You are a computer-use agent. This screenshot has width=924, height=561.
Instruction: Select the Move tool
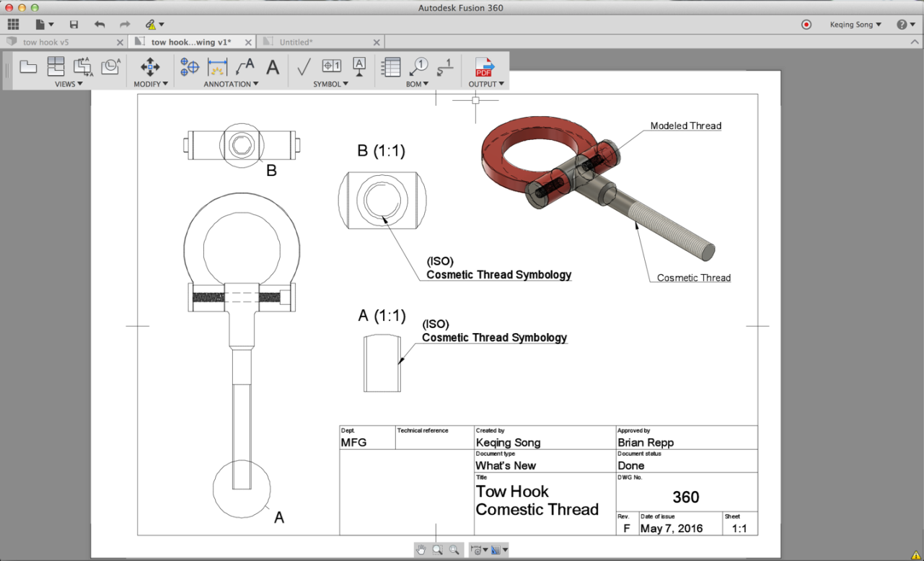pyautogui.click(x=150, y=67)
